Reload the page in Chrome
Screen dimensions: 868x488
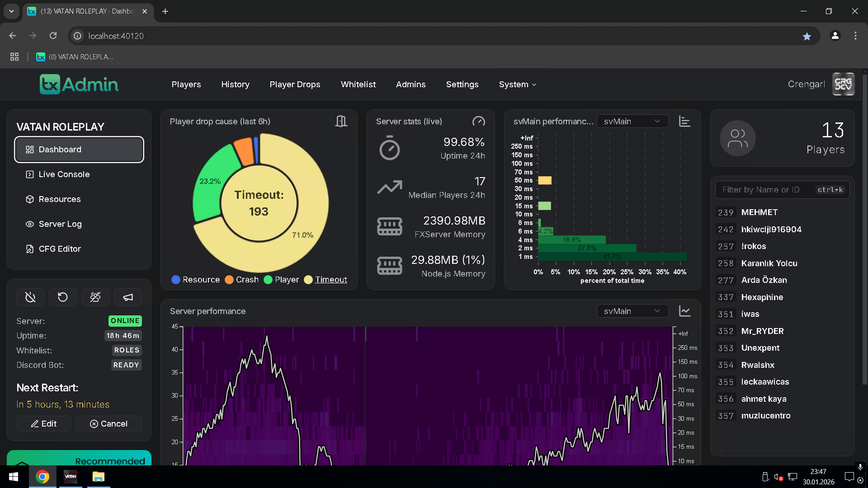tap(53, 36)
